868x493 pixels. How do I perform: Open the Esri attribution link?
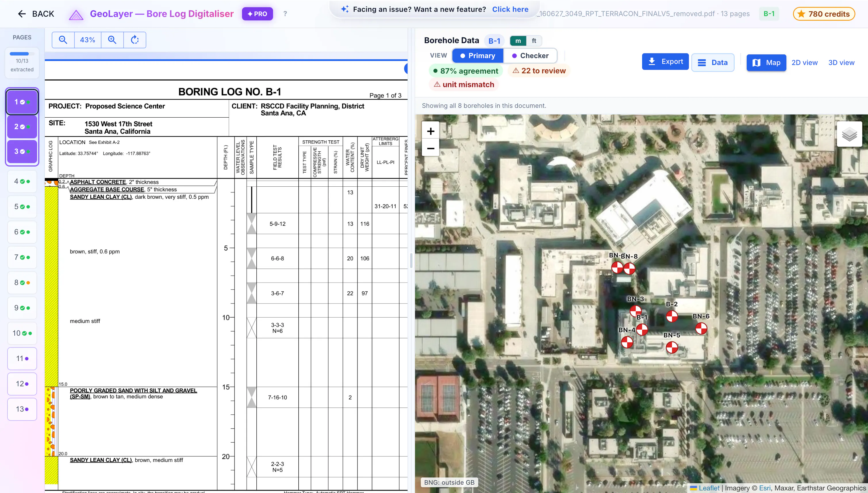click(x=765, y=488)
